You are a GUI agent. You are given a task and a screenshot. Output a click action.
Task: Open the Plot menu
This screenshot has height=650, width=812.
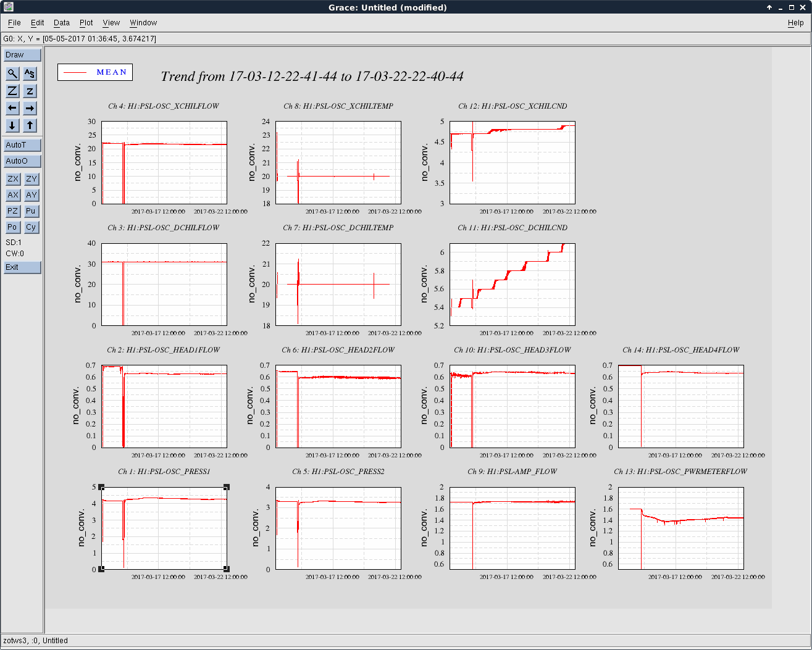(x=86, y=23)
